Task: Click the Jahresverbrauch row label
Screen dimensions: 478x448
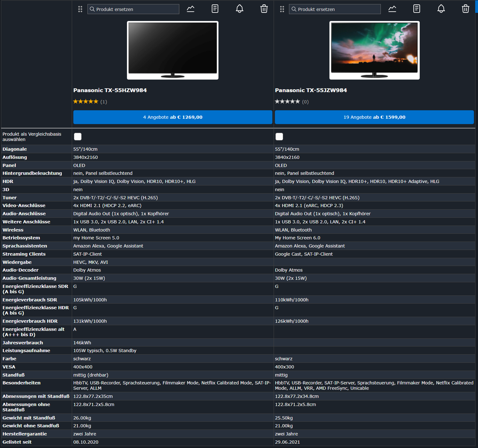Action: (23, 343)
